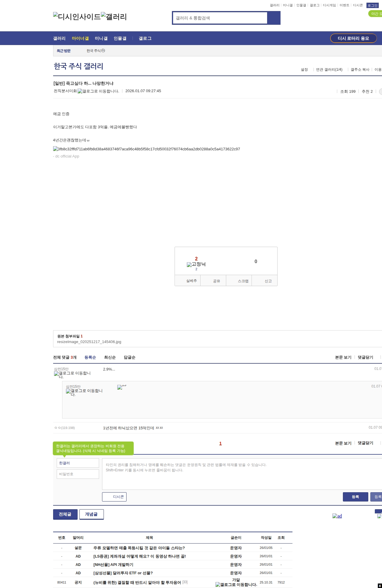Open post 주류 모델하면 매출 폭등시킬
Viewport: 382px width, 588px height.
139,548
